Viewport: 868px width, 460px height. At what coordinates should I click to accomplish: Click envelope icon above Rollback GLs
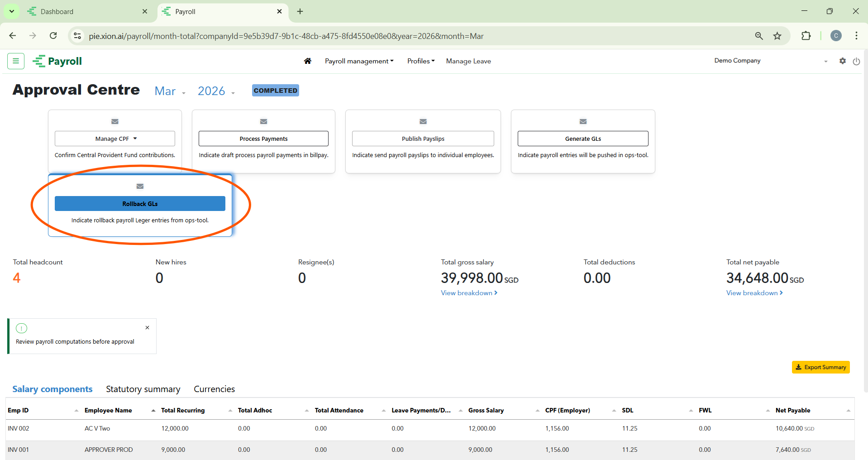[x=140, y=186]
